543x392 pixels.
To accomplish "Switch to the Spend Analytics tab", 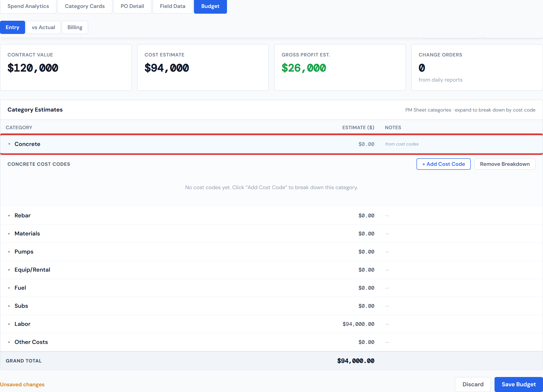I will [x=28, y=6].
